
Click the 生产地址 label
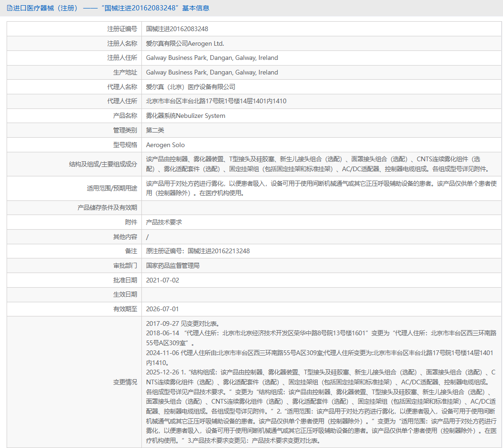tap(125, 73)
